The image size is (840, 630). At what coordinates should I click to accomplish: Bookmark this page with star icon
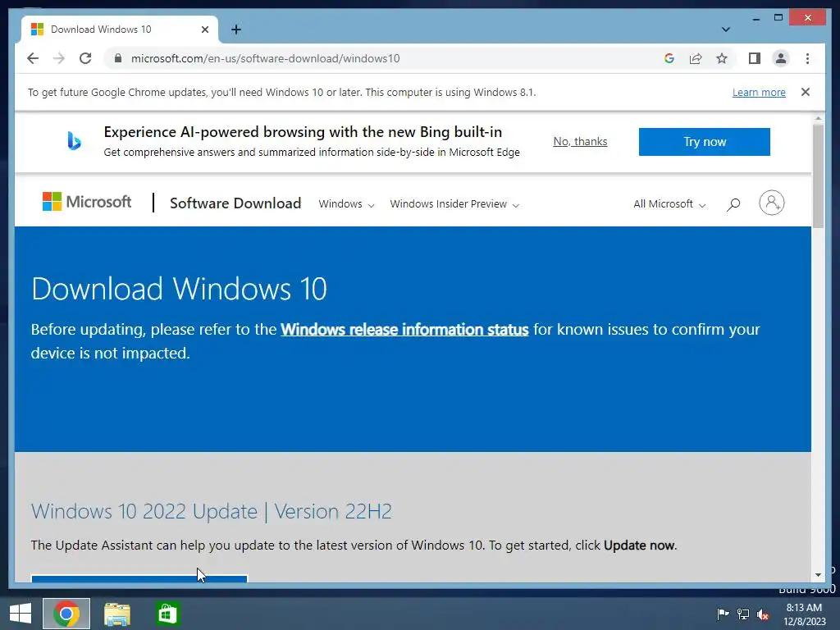[722, 58]
